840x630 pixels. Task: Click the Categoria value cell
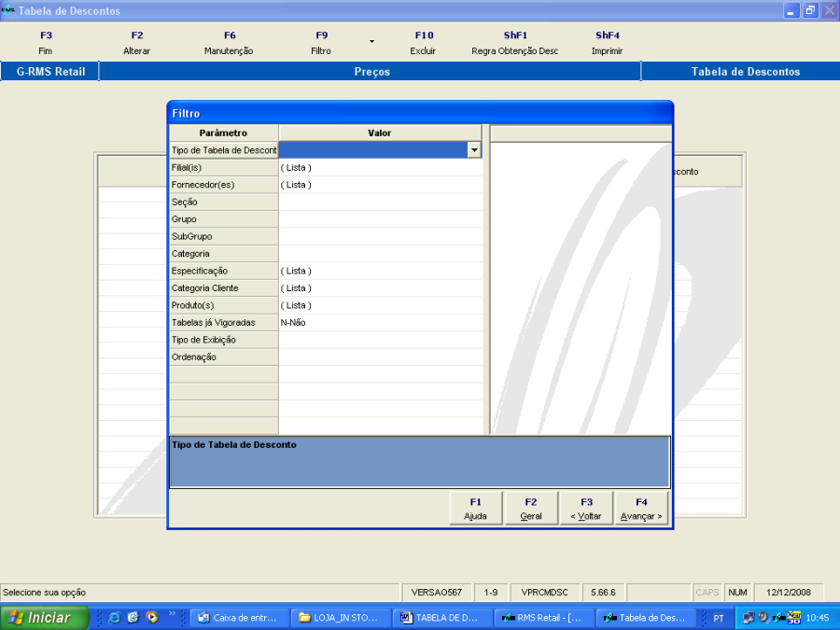[381, 253]
